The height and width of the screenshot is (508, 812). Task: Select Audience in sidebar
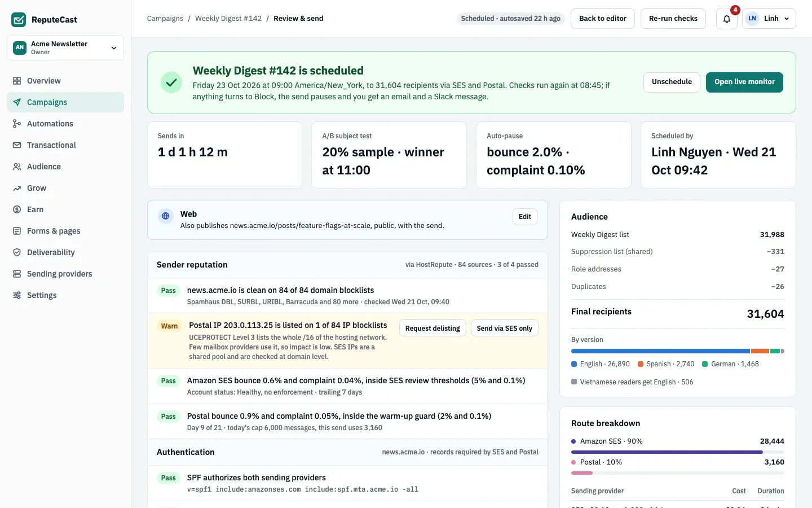[x=65, y=167]
